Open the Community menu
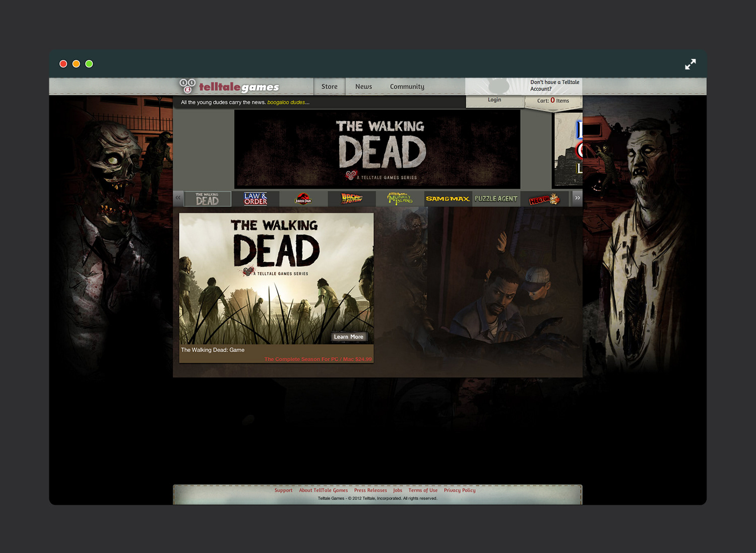 [x=407, y=87]
